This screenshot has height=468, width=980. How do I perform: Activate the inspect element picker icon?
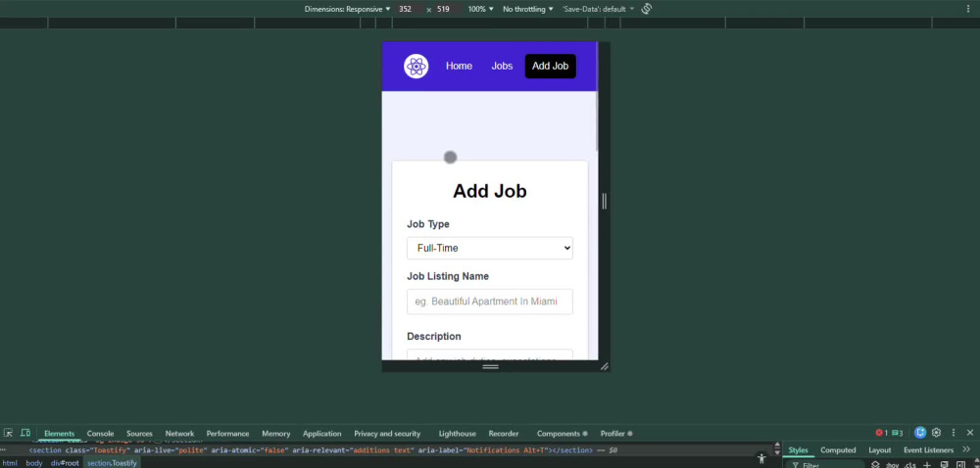(8, 433)
